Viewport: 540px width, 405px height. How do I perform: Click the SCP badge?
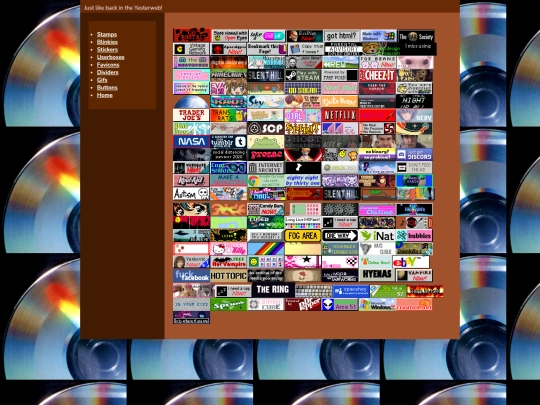click(266, 128)
